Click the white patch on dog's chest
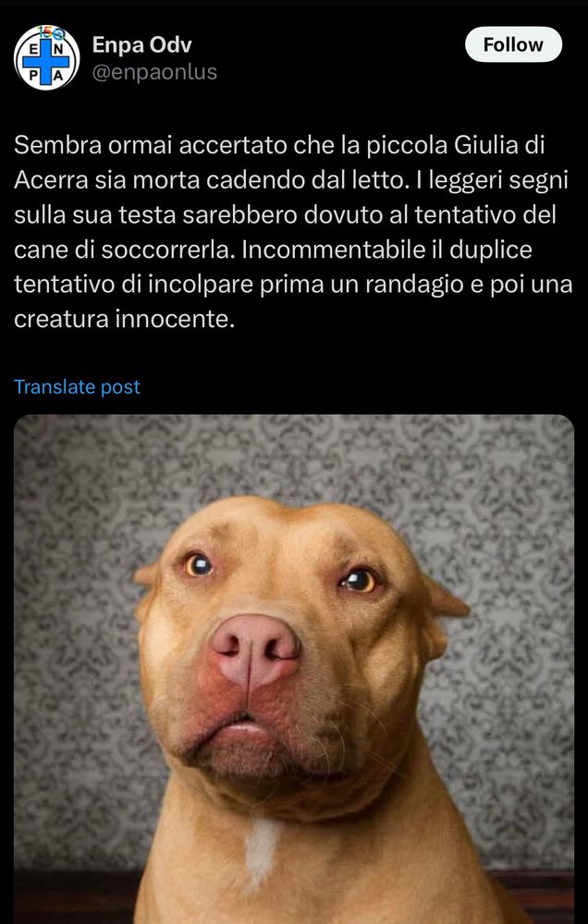The width and height of the screenshot is (588, 924). point(262,851)
